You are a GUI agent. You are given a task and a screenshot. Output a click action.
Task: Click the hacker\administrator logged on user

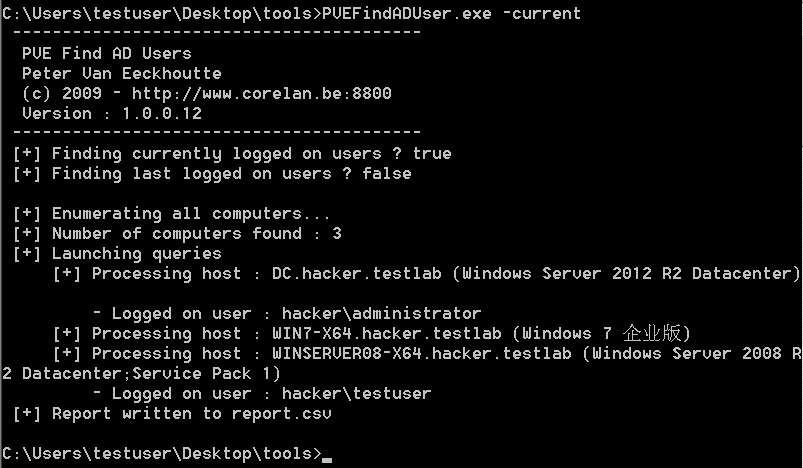pos(381,313)
